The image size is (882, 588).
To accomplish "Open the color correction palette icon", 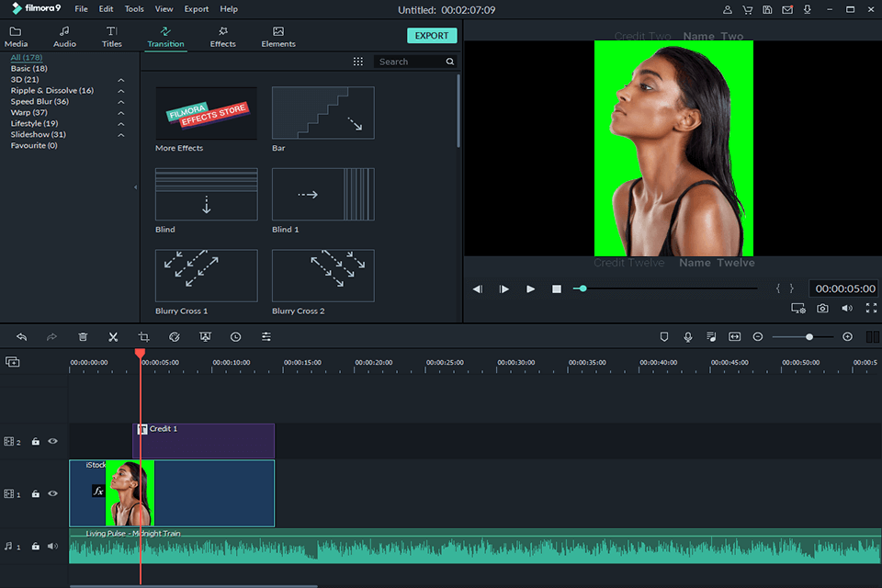I will pos(174,337).
